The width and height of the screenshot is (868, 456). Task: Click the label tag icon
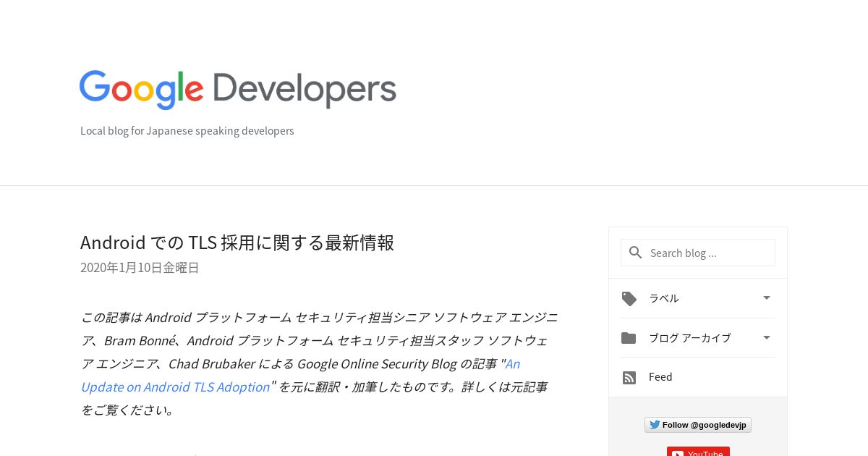click(x=629, y=298)
